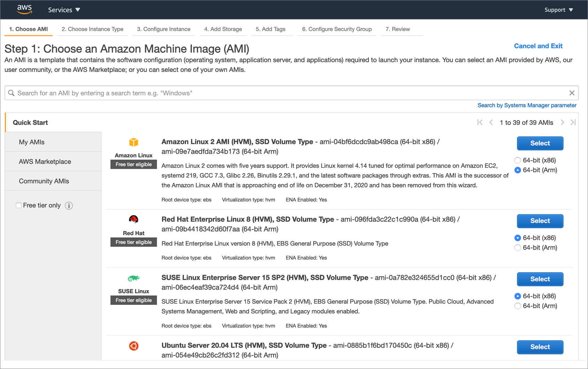Screen dimensions: 588x369
Task: Open the Services dropdown
Action: pos(64,9)
